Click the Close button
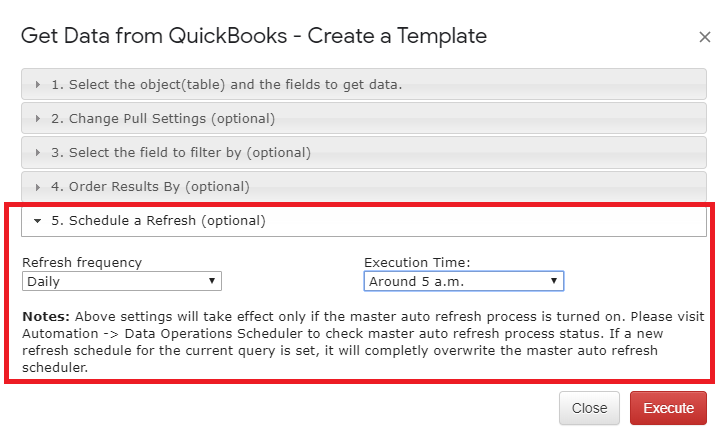727x444 pixels. tap(589, 408)
